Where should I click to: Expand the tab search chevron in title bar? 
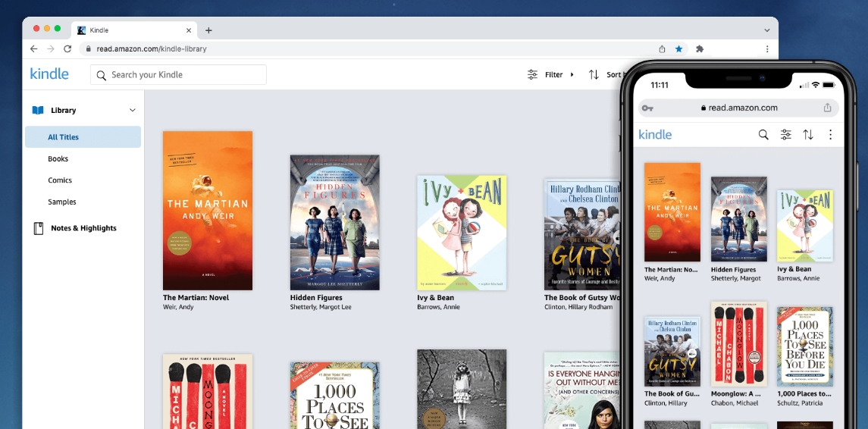(x=766, y=30)
